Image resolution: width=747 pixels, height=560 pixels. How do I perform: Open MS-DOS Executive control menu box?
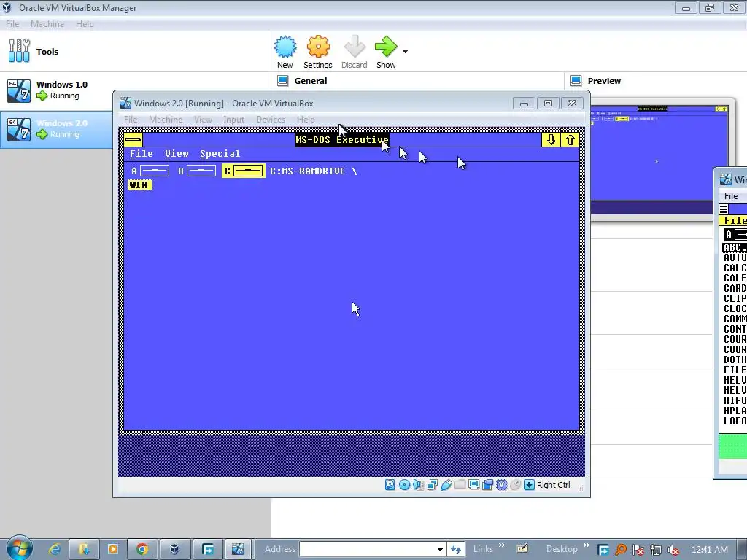tap(133, 139)
